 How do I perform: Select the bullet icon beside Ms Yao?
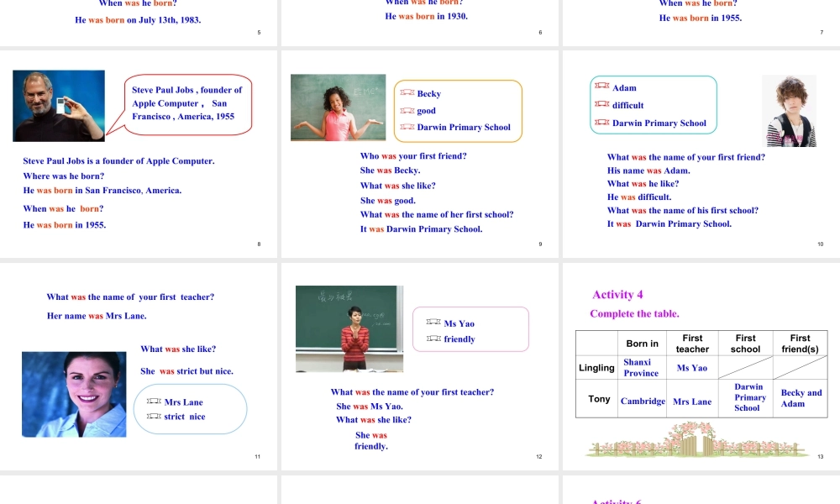433,323
